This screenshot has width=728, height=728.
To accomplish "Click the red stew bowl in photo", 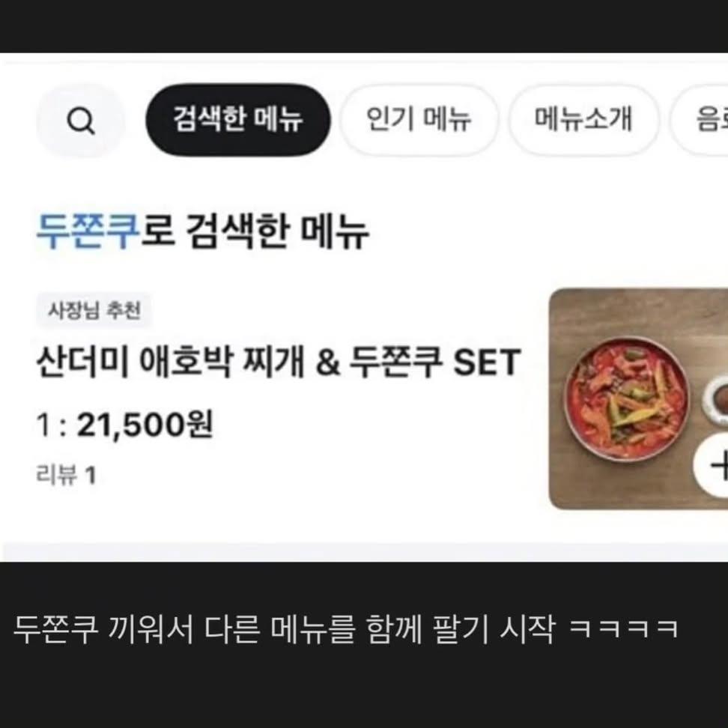I will [626, 399].
